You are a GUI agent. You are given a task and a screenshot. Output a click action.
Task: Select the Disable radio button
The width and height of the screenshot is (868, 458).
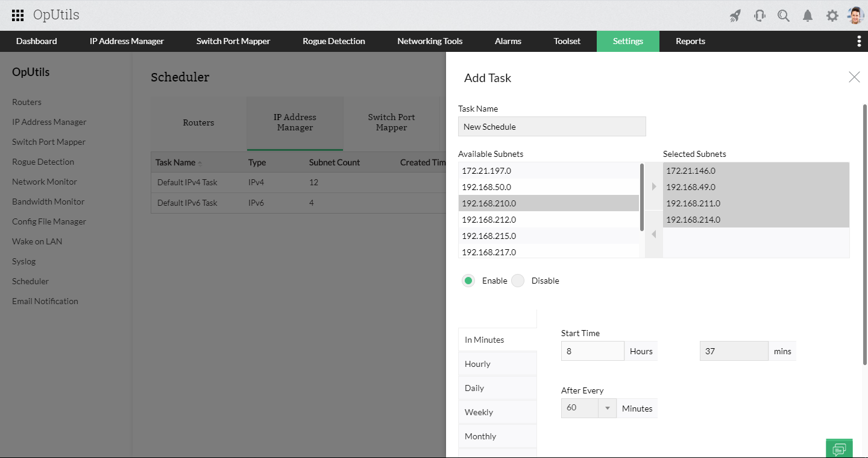(x=518, y=281)
